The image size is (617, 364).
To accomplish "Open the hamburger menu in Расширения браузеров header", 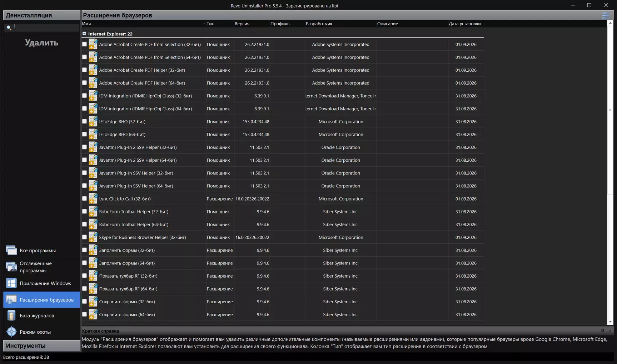I will pos(605,15).
